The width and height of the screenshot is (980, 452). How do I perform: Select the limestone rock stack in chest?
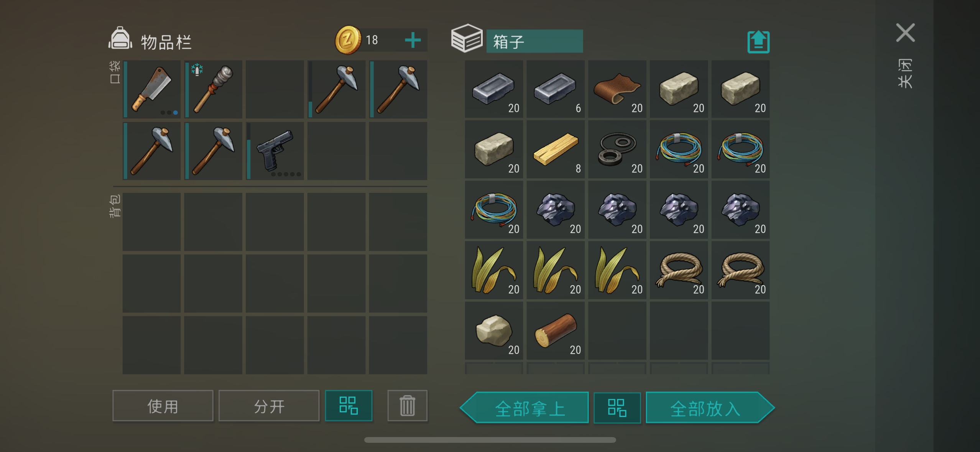pos(494,330)
